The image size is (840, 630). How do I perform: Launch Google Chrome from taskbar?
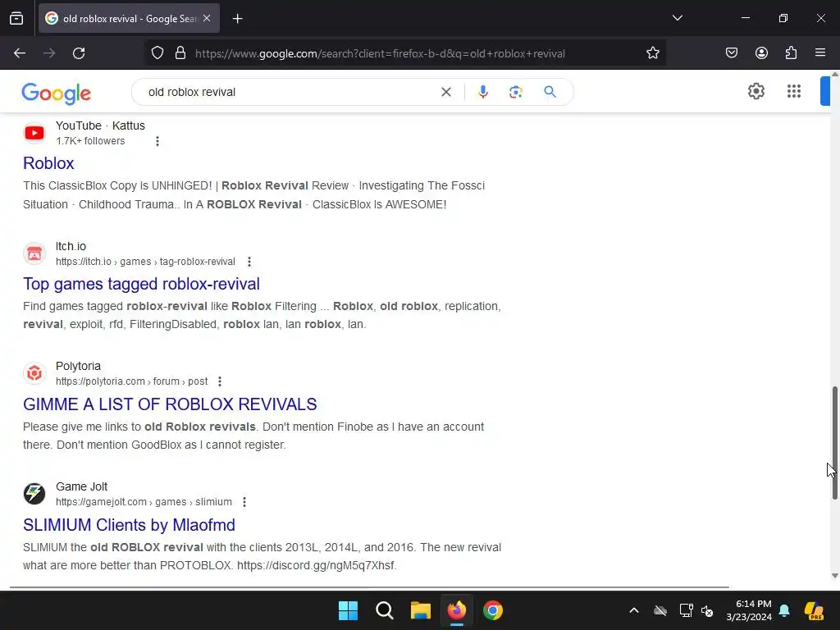(x=493, y=610)
